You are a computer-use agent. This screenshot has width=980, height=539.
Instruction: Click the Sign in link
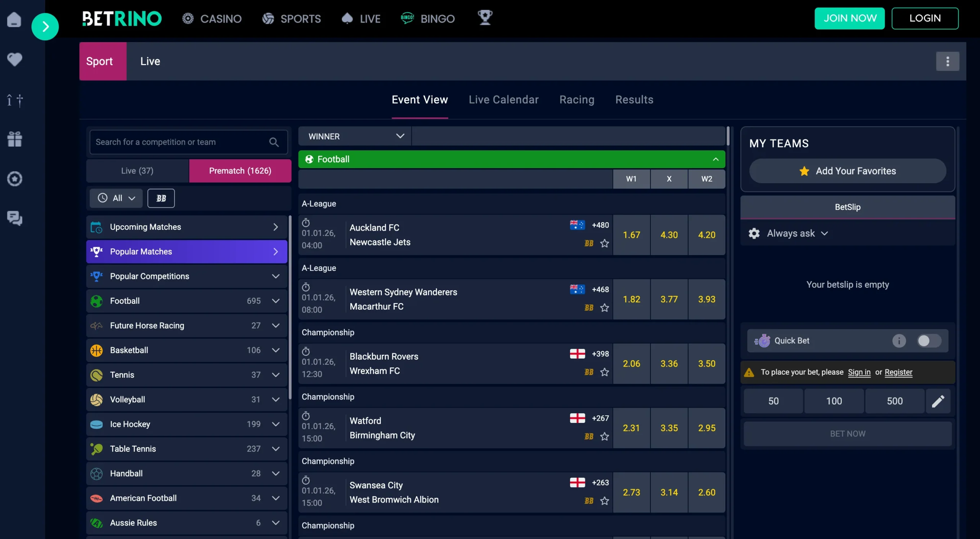[x=859, y=372]
